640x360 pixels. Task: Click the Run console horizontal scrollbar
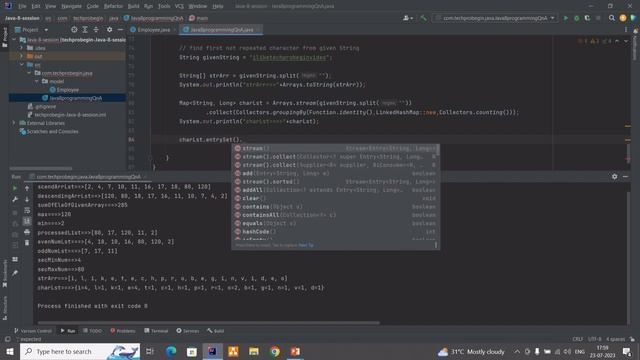tap(208, 323)
